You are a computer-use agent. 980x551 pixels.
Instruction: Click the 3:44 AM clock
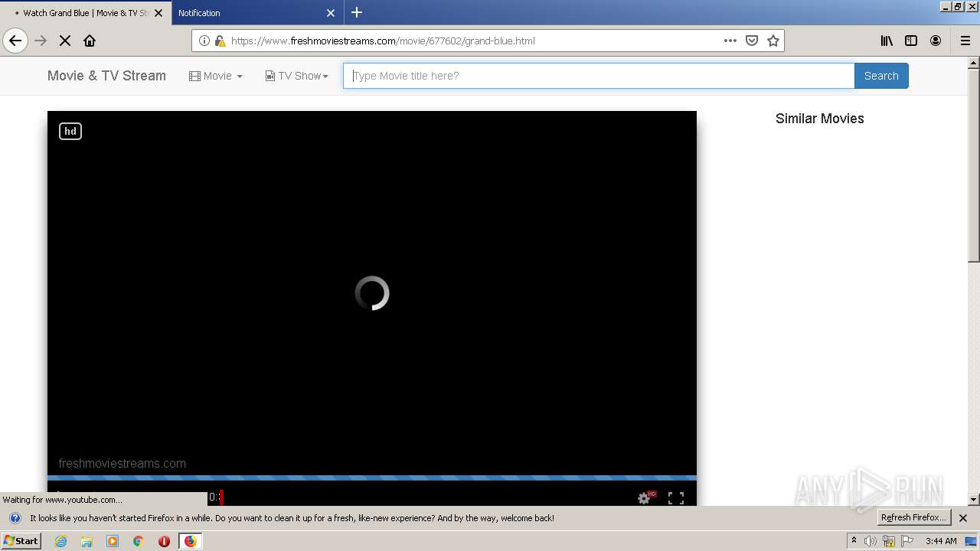941,541
